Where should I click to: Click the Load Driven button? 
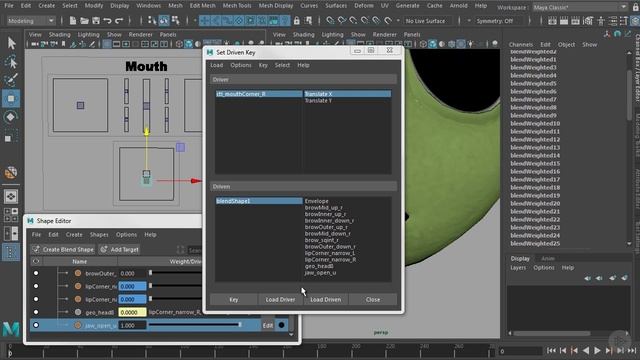pyautogui.click(x=326, y=299)
